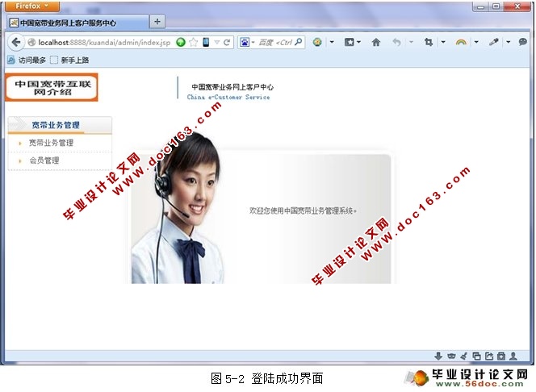536x392 pixels.
Task: Click the text 中国宽带业务网上客户中心
Action: (232, 87)
